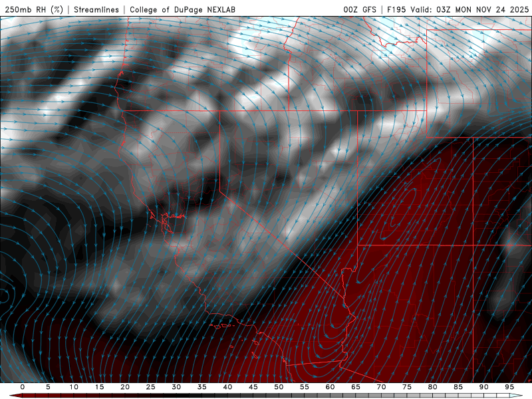The width and height of the screenshot is (532, 399).
Task: Click the "MON NOV 24 2025" date text
Action: [492, 9]
